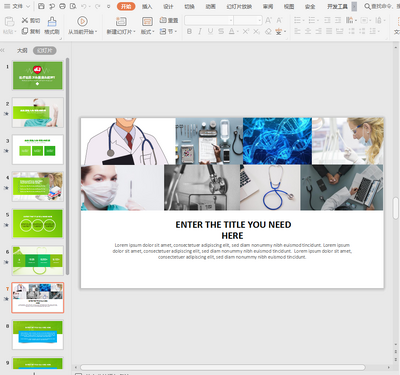
Task: Click the increase indent icon
Action: [x=338, y=20]
